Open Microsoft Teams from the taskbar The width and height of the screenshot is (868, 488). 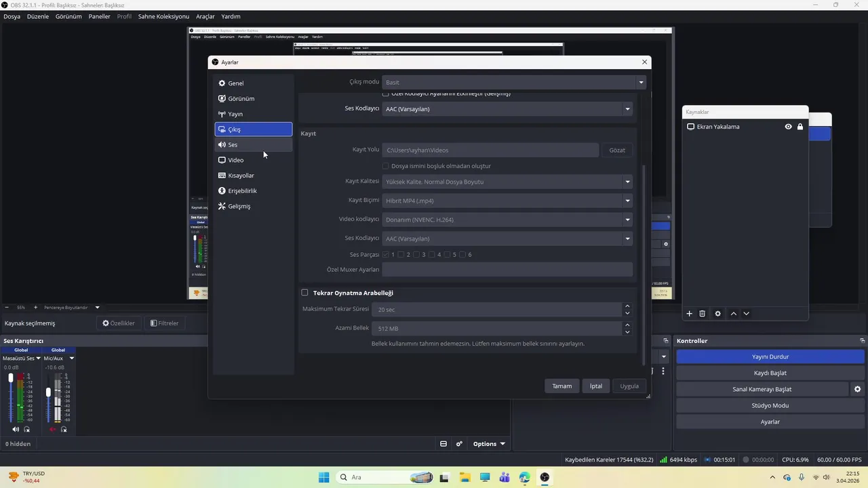pyautogui.click(x=505, y=477)
